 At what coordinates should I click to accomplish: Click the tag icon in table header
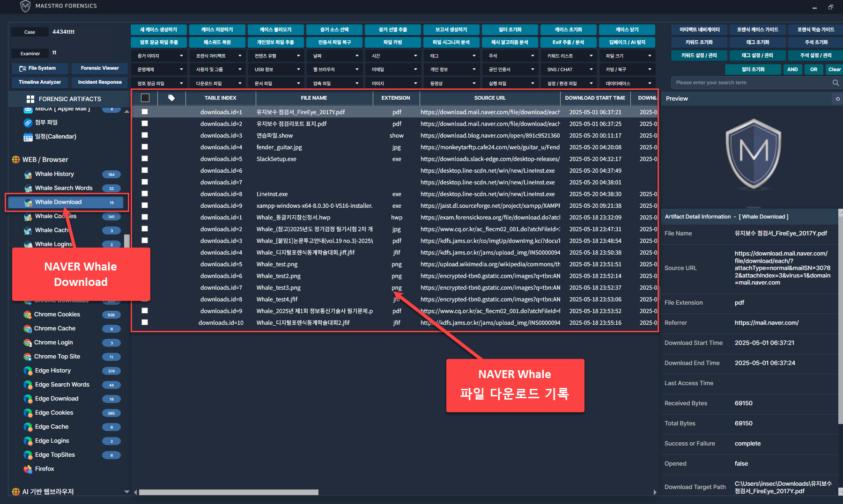coord(171,98)
